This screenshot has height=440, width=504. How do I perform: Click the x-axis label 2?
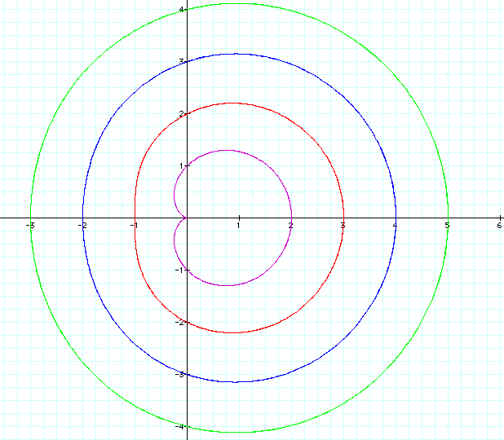290,225
